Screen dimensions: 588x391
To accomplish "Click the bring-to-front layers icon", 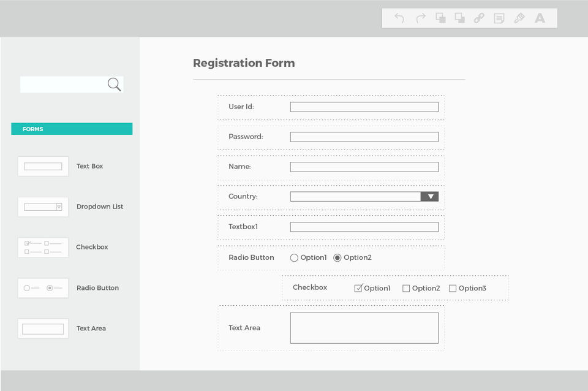I will point(440,18).
